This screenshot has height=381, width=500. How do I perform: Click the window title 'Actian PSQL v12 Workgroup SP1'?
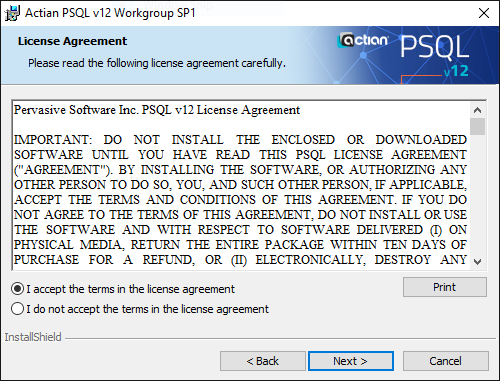(110, 13)
